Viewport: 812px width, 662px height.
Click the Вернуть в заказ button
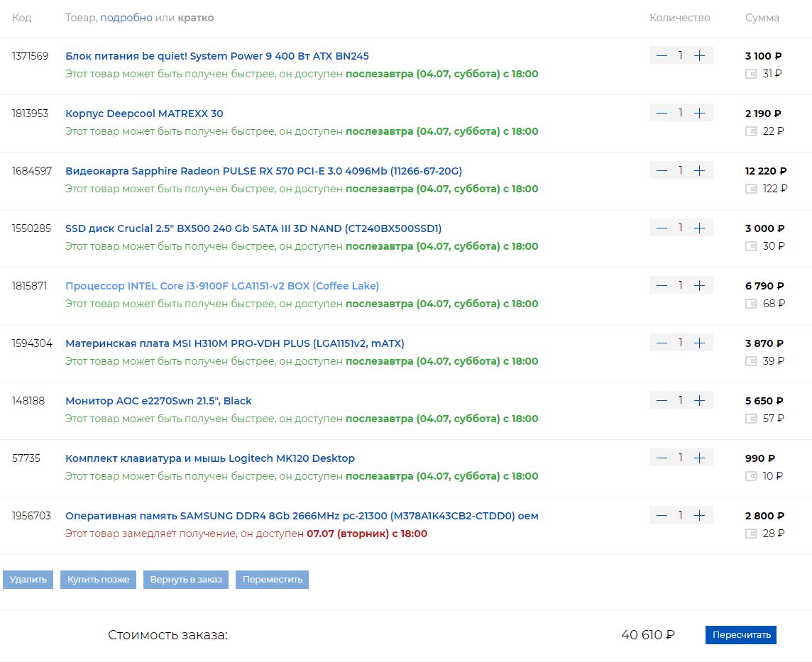(186, 580)
